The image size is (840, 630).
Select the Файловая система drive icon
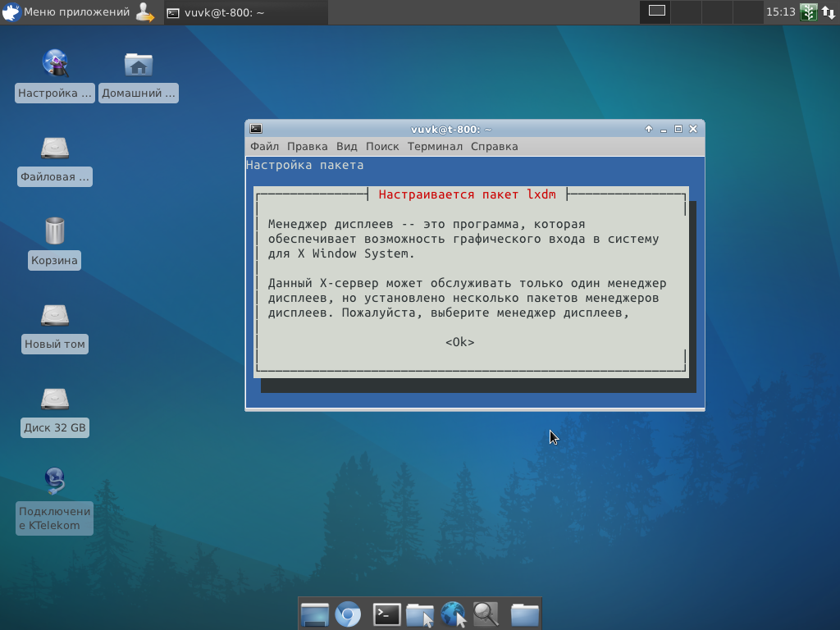(55, 148)
